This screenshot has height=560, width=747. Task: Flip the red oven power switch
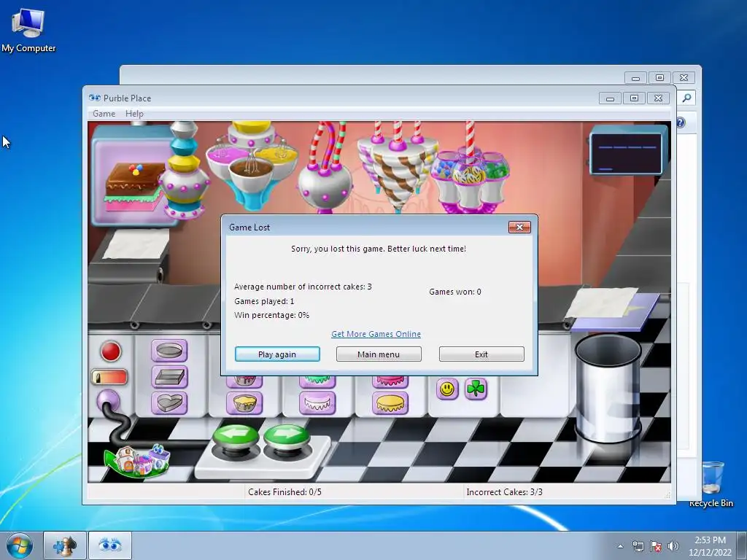pyautogui.click(x=109, y=377)
